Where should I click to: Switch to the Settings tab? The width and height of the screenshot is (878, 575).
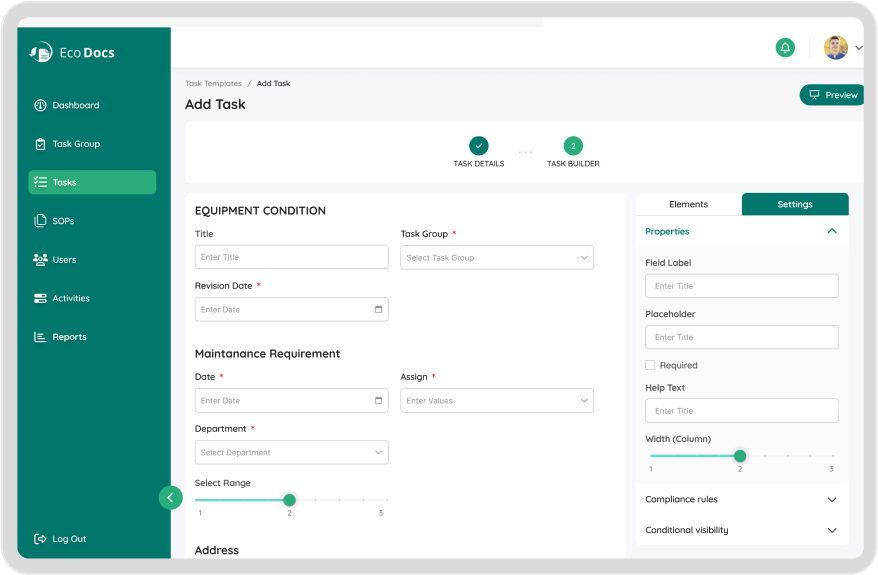point(795,204)
